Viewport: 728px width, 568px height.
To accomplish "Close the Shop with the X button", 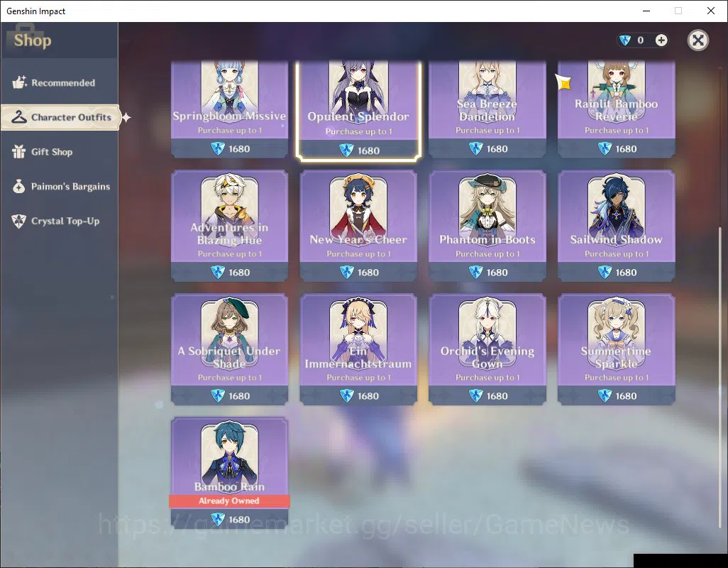I will [697, 40].
